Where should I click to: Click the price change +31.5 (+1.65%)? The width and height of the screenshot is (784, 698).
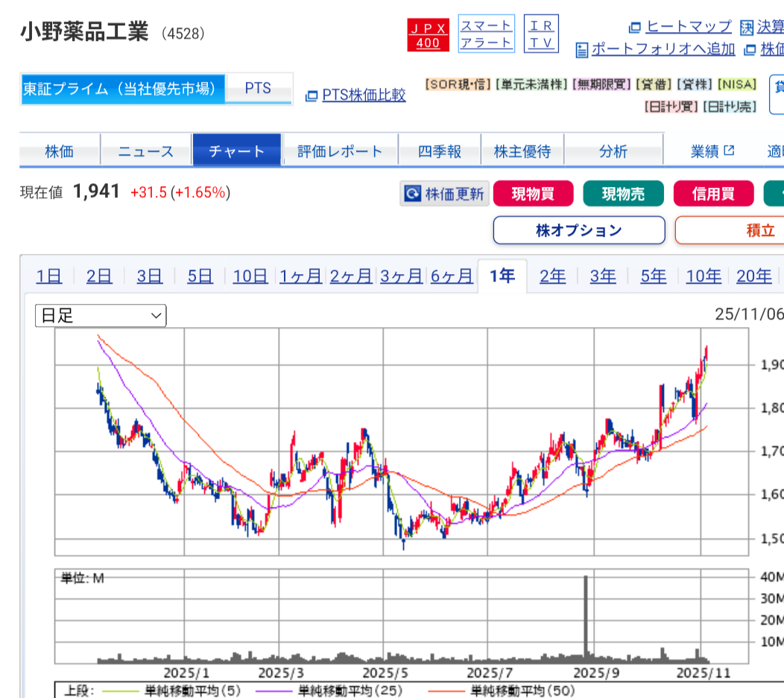tap(180, 192)
